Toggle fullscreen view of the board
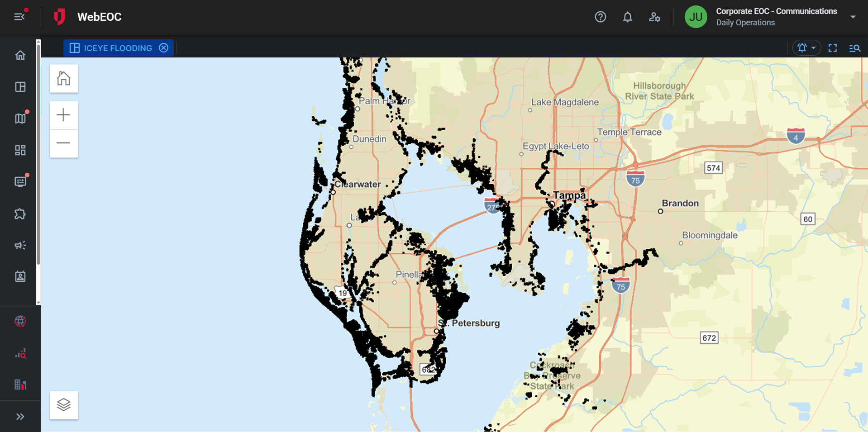868x432 pixels. 833,48
